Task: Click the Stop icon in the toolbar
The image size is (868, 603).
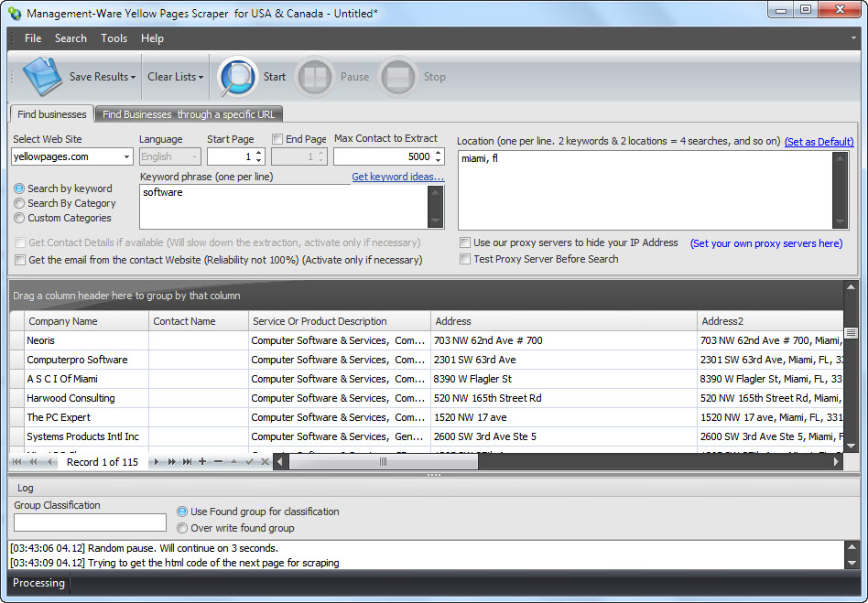Action: coord(398,77)
